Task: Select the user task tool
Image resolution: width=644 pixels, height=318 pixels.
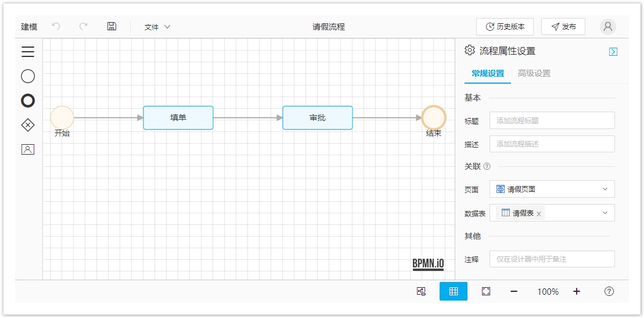Action: [28, 150]
